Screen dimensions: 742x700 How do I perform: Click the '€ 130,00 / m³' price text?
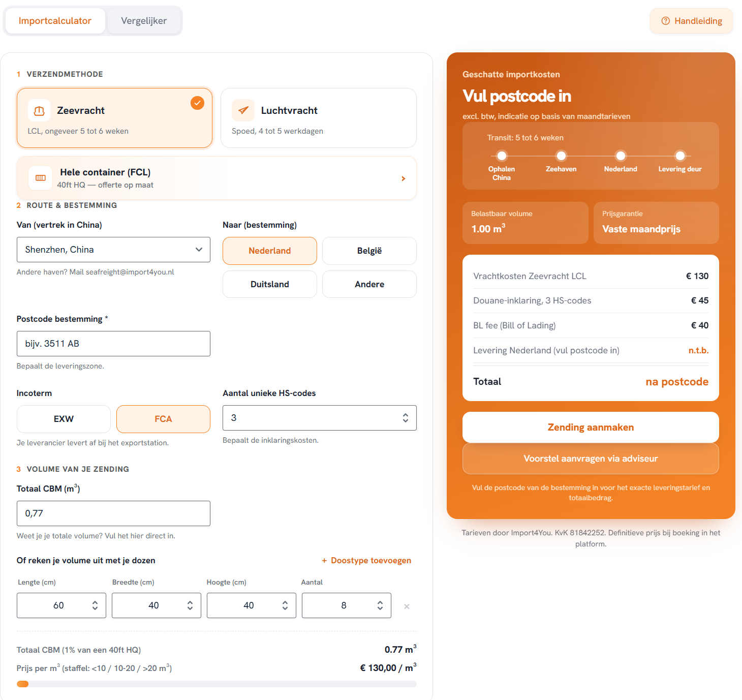(388, 667)
